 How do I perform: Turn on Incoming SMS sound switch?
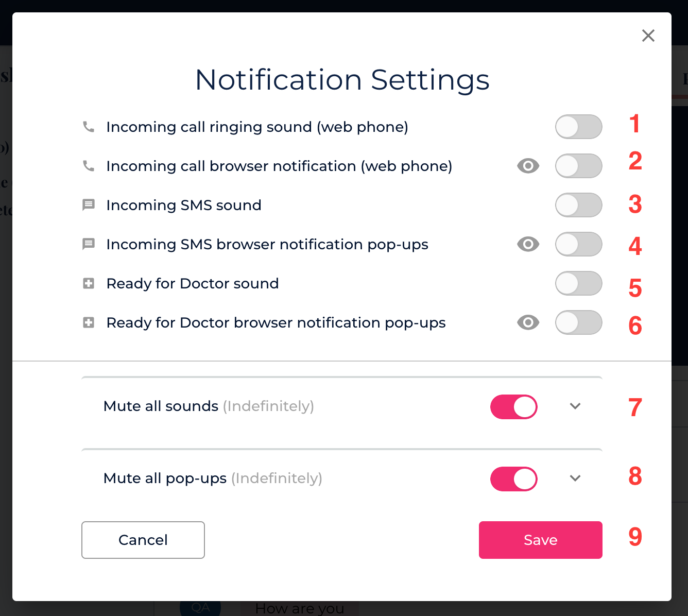(578, 205)
